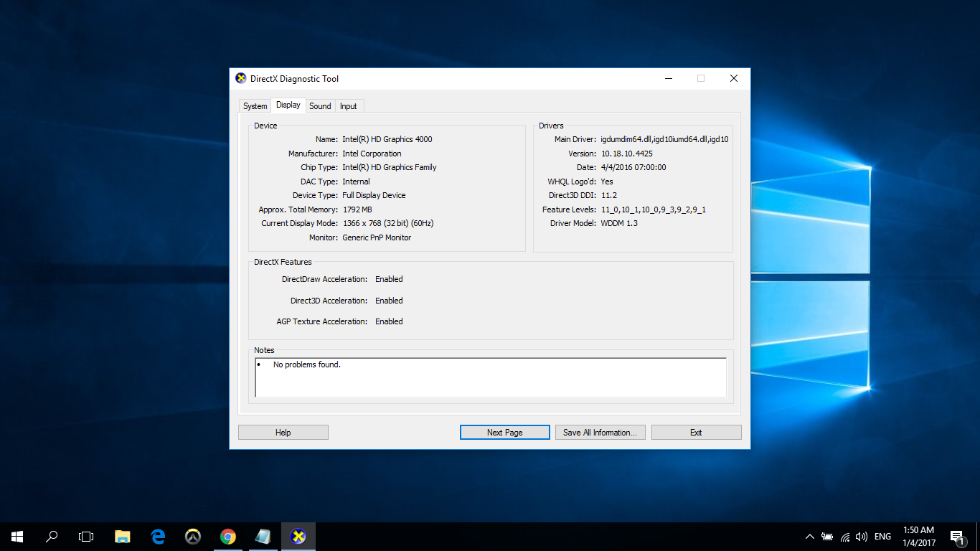980x551 pixels.
Task: Click 'No problems found.' note
Action: point(307,364)
